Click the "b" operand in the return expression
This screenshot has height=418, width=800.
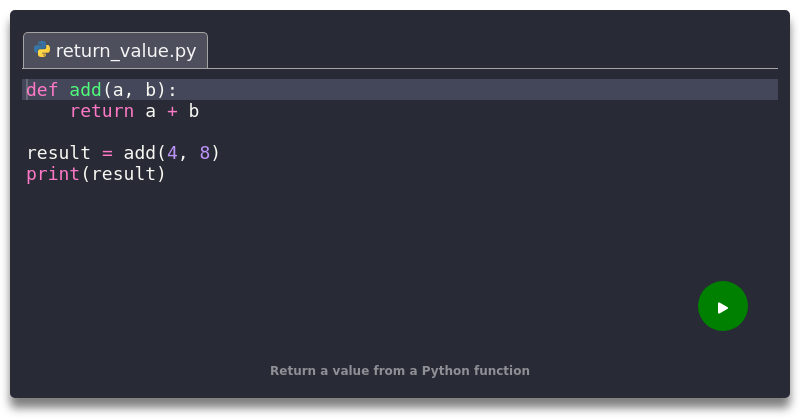pos(194,111)
